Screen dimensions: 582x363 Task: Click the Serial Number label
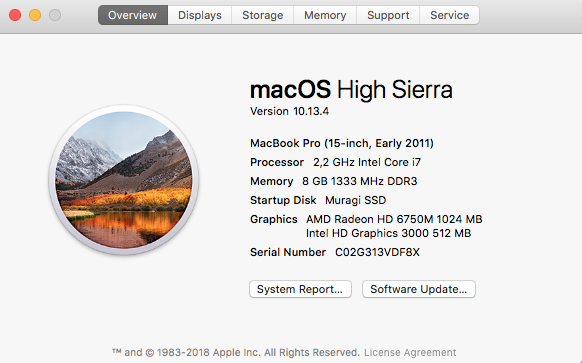tap(288, 252)
